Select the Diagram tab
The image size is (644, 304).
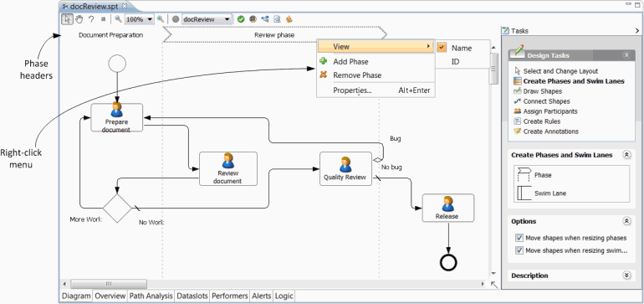[x=76, y=296]
